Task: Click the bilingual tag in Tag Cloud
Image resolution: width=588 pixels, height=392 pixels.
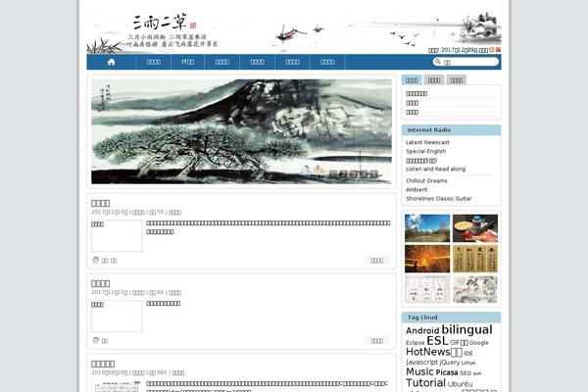Action: coord(466,329)
